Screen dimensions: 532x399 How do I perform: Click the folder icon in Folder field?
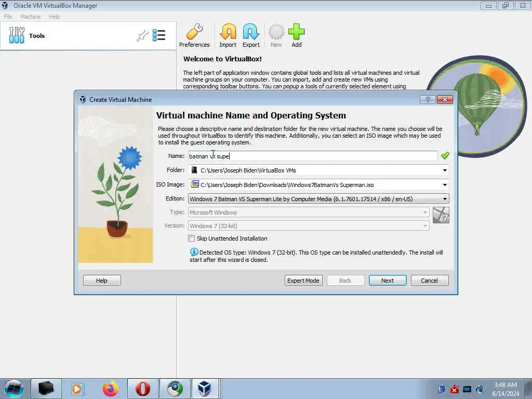tap(194, 170)
